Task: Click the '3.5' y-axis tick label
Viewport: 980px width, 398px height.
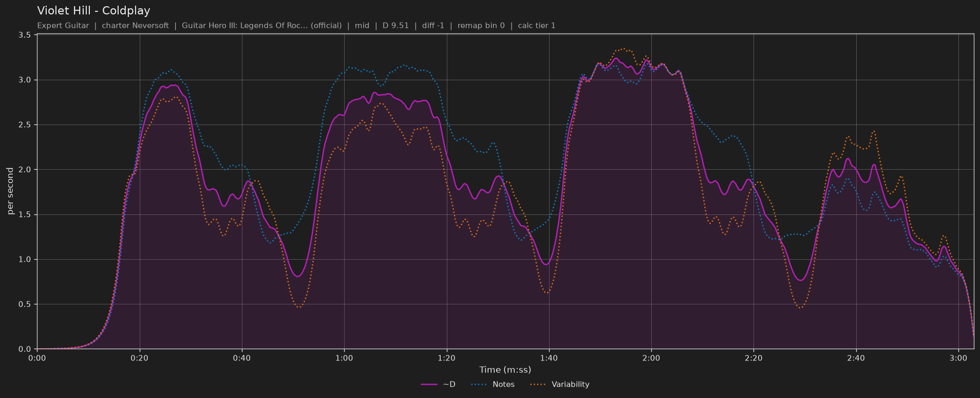Action: click(25, 35)
